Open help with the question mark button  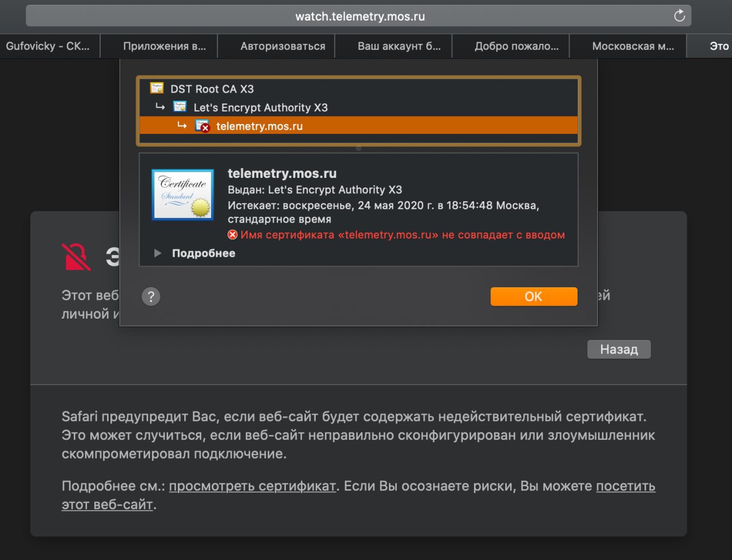pos(150,296)
